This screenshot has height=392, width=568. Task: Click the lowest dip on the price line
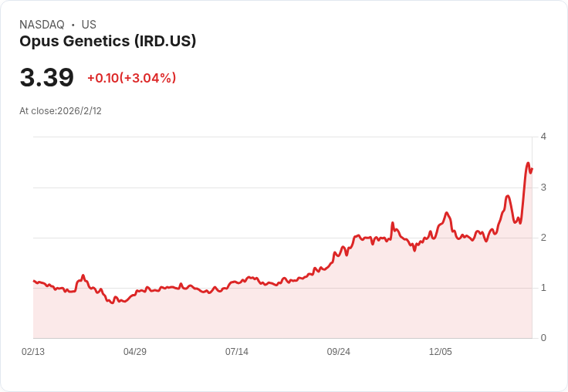(x=113, y=302)
